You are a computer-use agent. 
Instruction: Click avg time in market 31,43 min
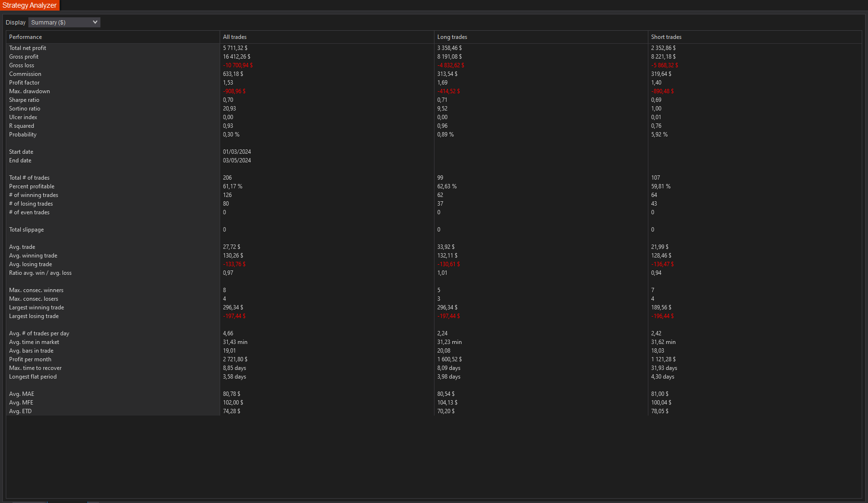(x=235, y=342)
